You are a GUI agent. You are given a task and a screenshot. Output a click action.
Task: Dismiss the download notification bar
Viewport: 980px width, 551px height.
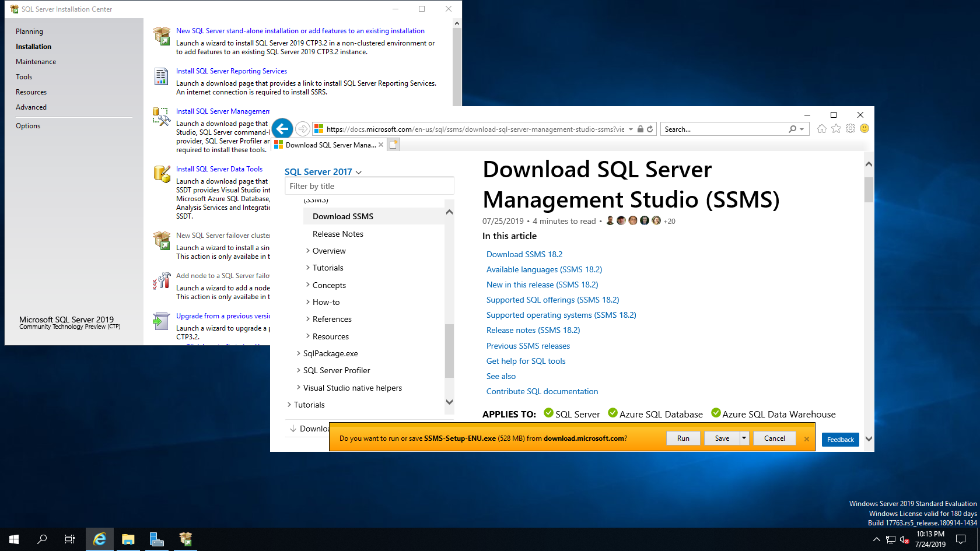(807, 439)
